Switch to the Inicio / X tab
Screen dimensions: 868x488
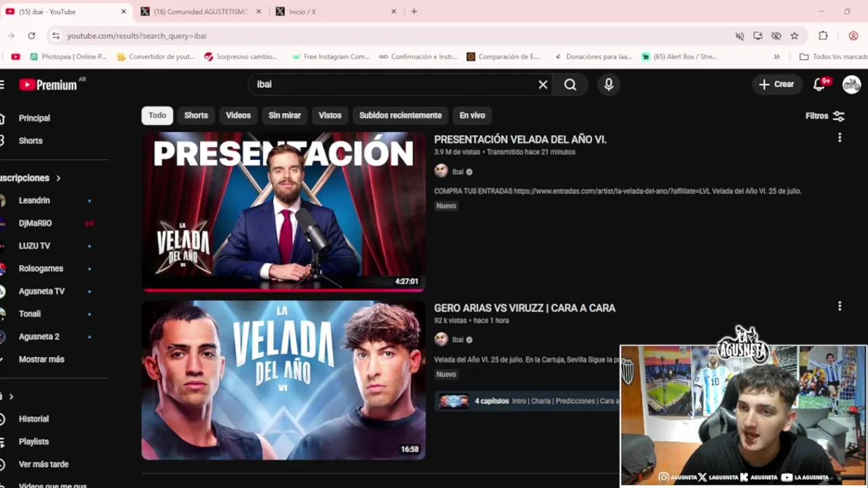[336, 12]
